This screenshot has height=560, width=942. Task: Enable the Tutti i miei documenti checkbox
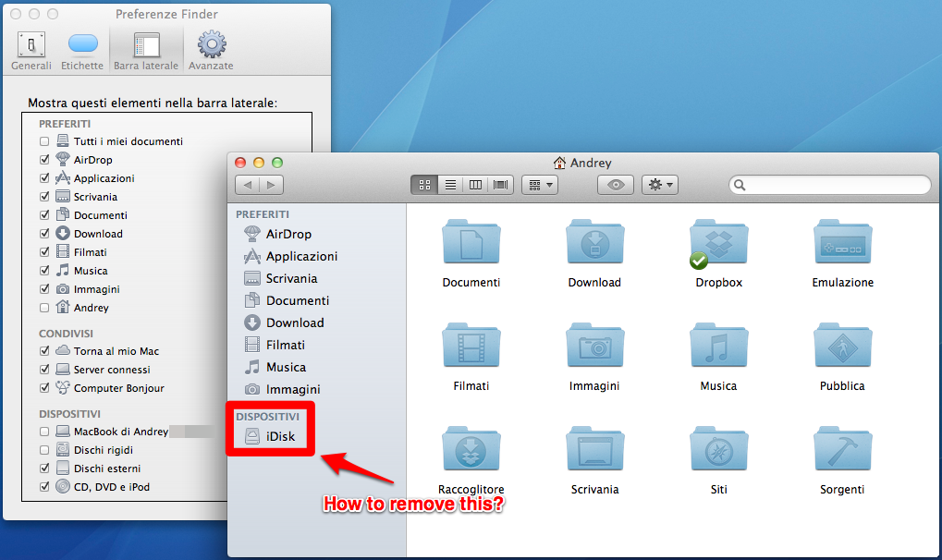tap(44, 141)
